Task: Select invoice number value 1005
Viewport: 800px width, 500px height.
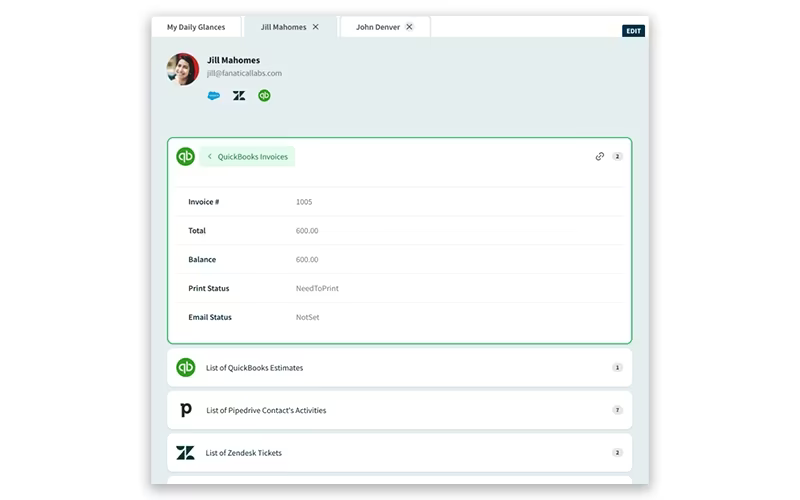Action: pyautogui.click(x=304, y=202)
